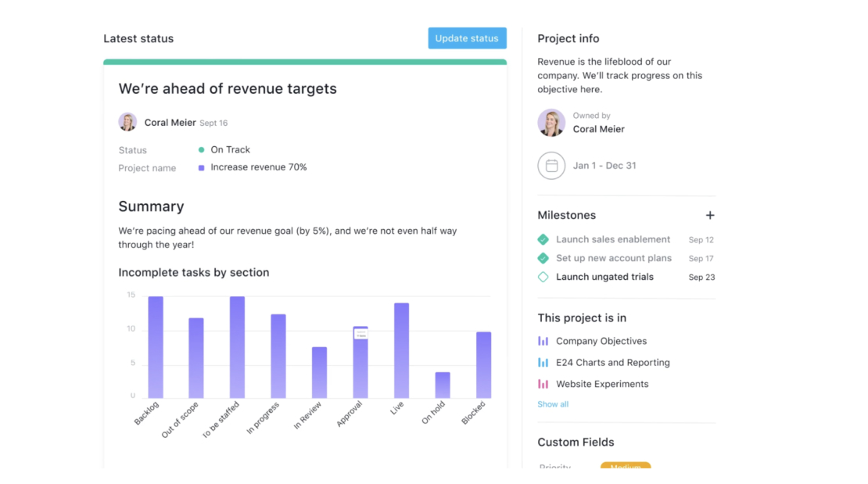Click the Increase revenue 70% project name
The width and height of the screenshot is (868, 484).
point(259,167)
